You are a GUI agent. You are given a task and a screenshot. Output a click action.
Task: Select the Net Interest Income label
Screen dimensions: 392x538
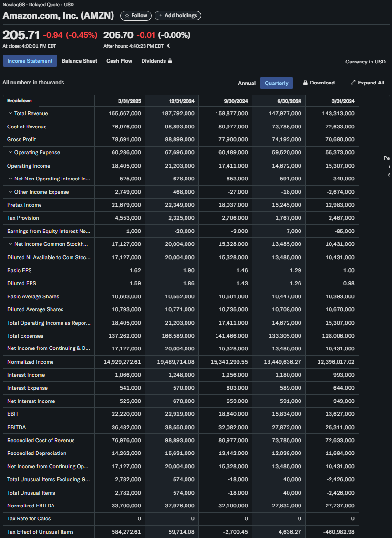[31, 401]
